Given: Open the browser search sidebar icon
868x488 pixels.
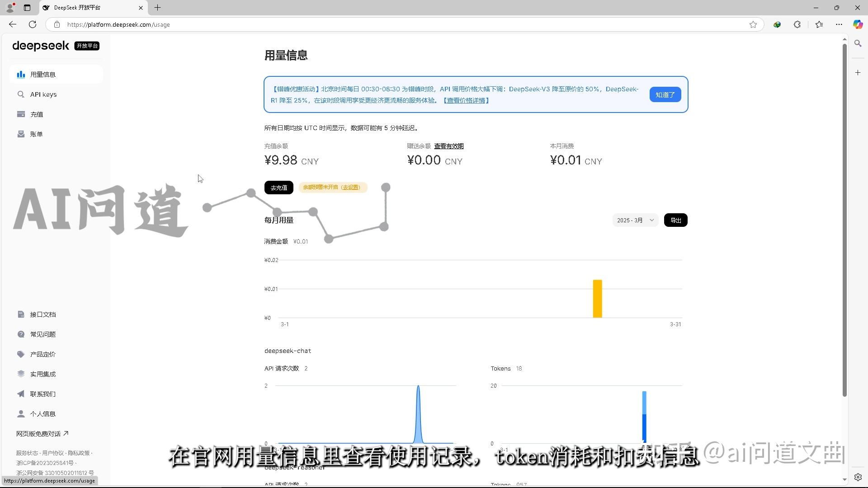Looking at the screenshot, I should coord(858,44).
